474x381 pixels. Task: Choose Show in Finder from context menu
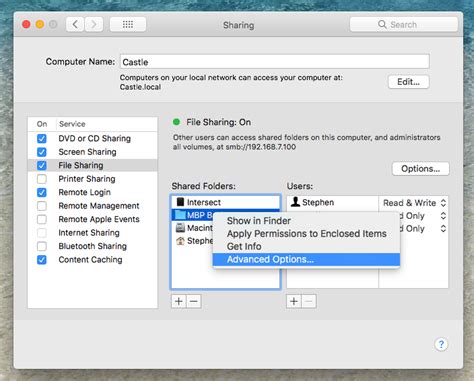click(306, 221)
